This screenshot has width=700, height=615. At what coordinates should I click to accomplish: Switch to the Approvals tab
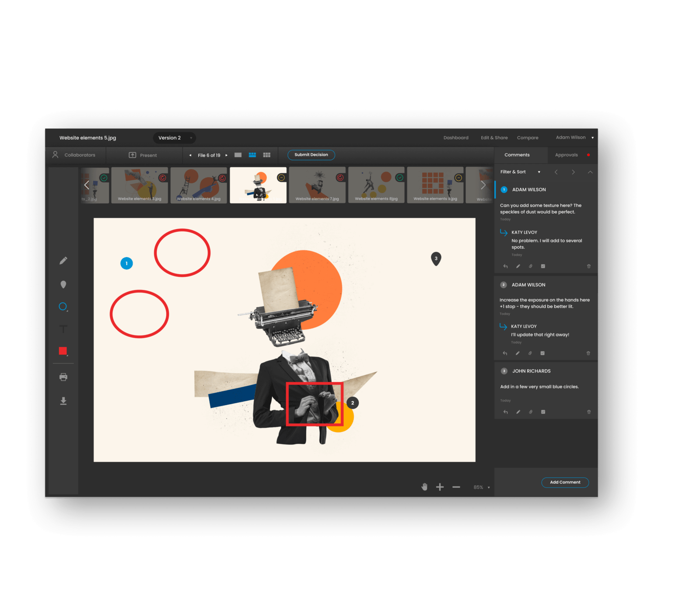tap(567, 155)
